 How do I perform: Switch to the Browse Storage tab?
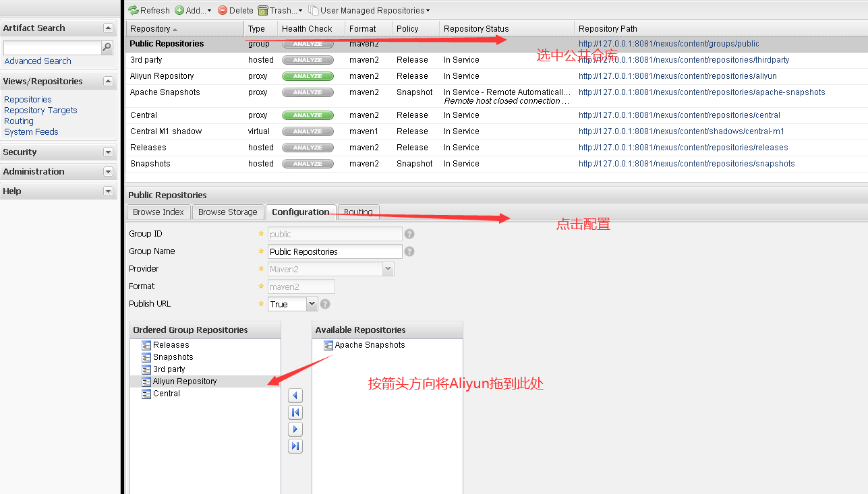click(227, 212)
